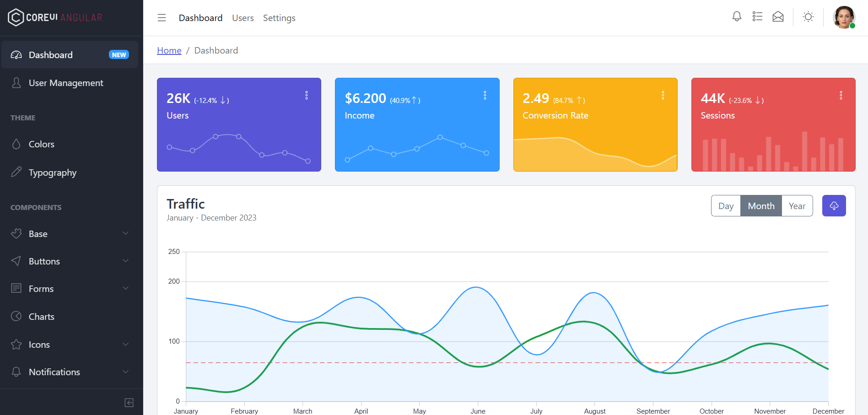The width and height of the screenshot is (868, 415).
Task: Open User Management in the sidebar
Action: (x=65, y=83)
